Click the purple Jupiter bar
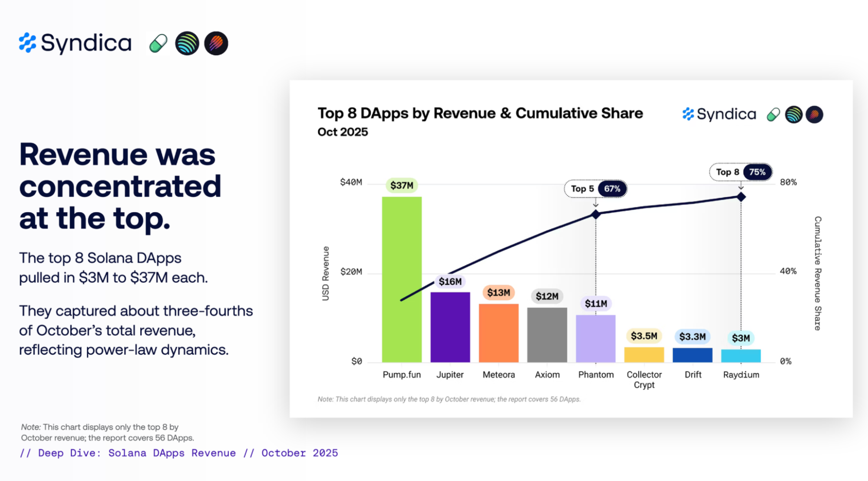 pos(450,327)
